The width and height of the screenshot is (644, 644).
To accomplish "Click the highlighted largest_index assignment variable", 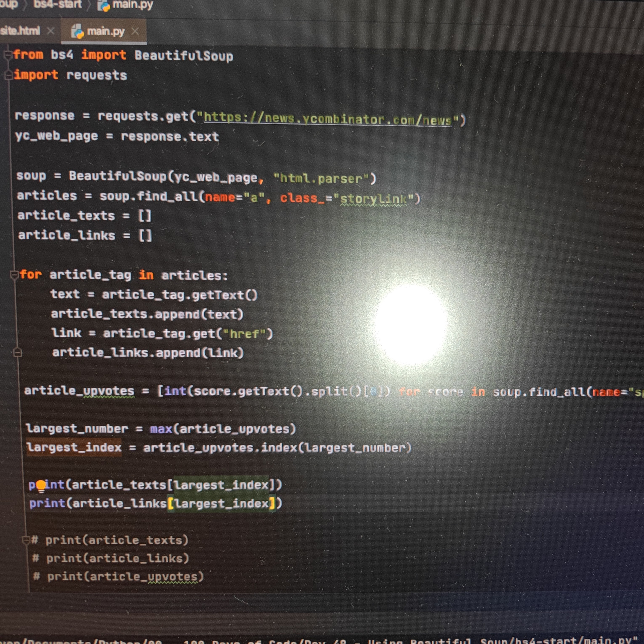I will click(74, 447).
